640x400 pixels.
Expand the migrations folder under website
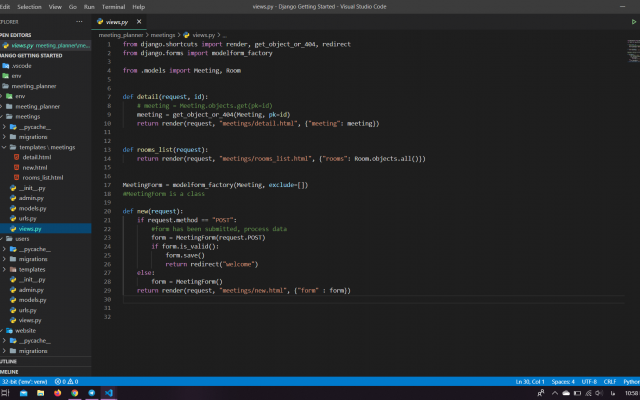(x=33, y=351)
